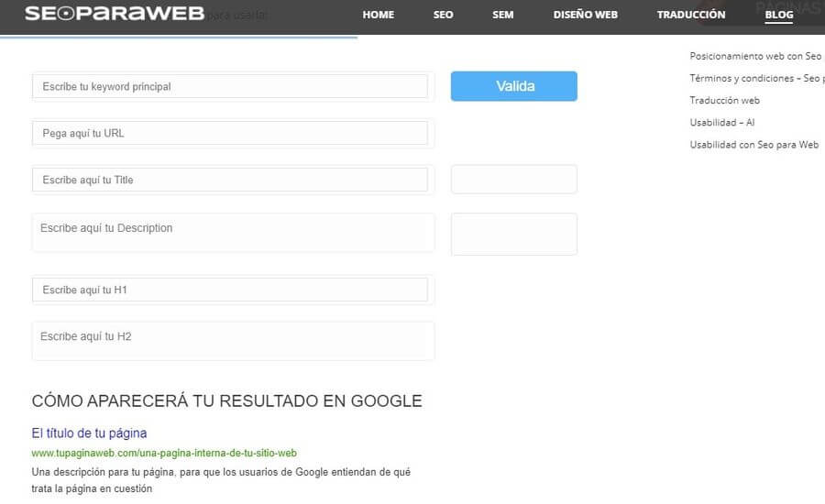Image resolution: width=825 pixels, height=504 pixels.
Task: Click the SEOPARAWEB logo
Action: tap(115, 14)
